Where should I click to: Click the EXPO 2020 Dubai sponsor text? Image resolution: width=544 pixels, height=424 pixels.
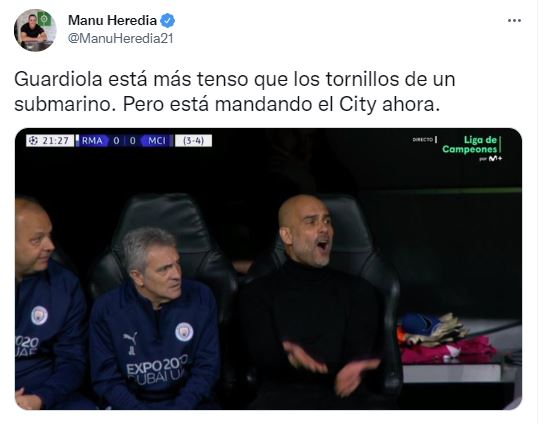point(157,370)
